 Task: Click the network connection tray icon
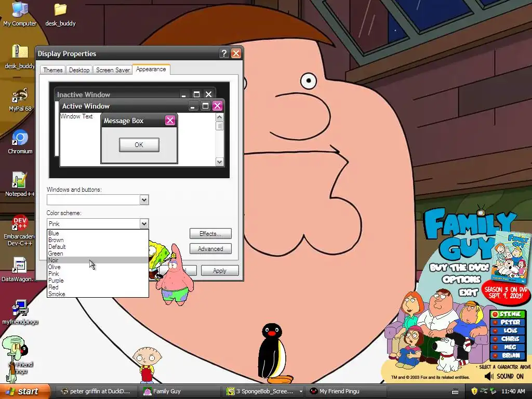pos(484,391)
